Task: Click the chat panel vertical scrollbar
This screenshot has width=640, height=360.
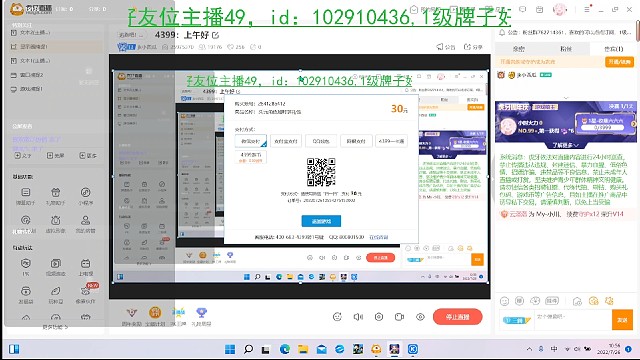Action: [x=638, y=32]
